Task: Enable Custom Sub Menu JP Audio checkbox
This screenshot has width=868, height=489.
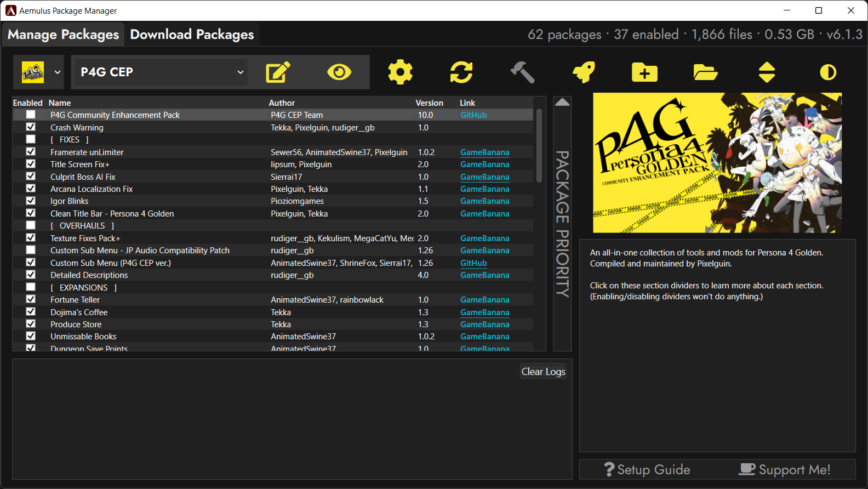Action: click(31, 250)
